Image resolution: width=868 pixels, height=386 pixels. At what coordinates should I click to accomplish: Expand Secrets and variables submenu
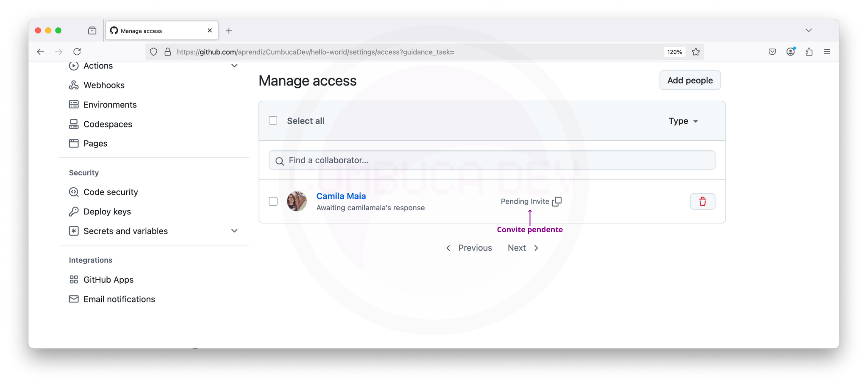click(x=234, y=231)
